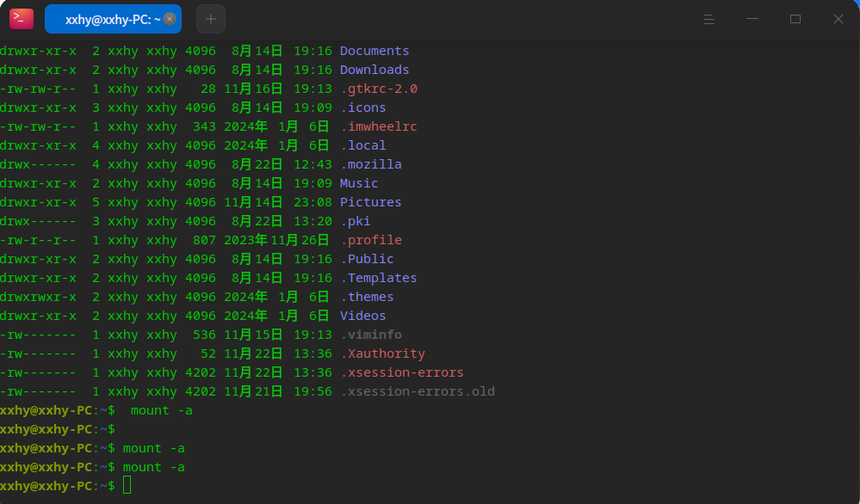Click the .Xauthority file entry
The image size is (860, 504).
[x=383, y=353]
